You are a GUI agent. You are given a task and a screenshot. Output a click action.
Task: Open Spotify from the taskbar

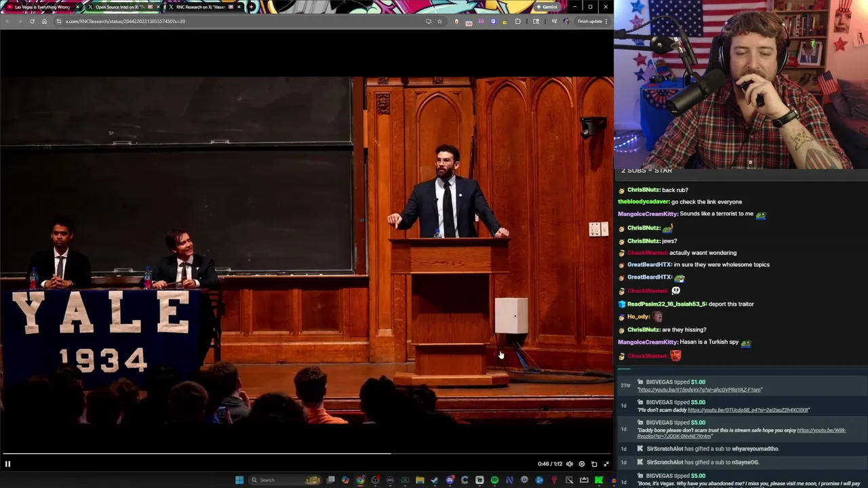[x=494, y=480]
